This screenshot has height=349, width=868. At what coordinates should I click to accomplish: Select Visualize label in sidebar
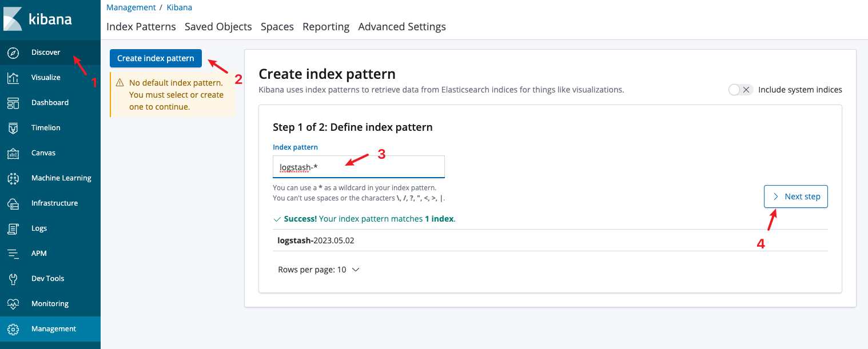[x=46, y=78]
